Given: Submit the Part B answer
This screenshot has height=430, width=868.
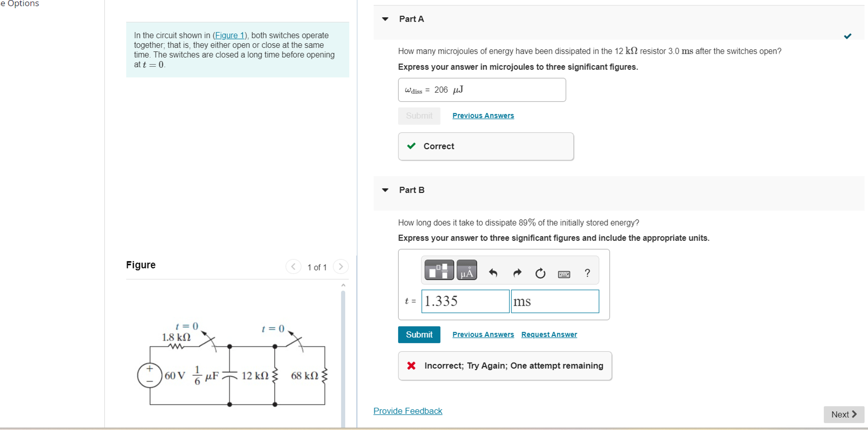Looking at the screenshot, I should [419, 334].
